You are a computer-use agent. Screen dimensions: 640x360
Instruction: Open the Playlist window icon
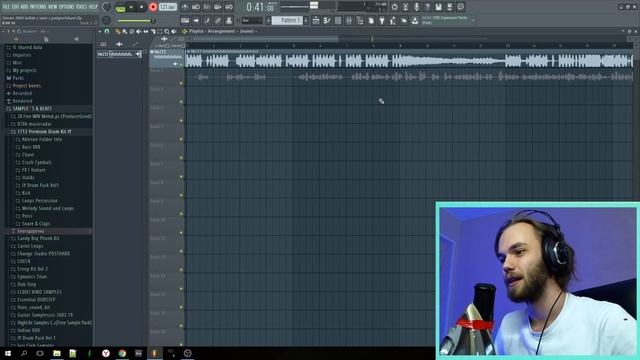click(x=316, y=20)
